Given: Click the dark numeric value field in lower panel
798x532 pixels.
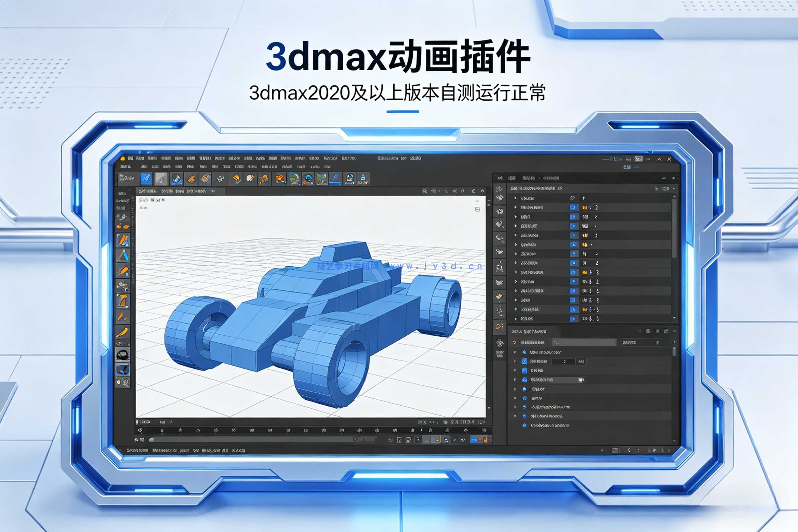Looking at the screenshot, I should pos(563,361).
